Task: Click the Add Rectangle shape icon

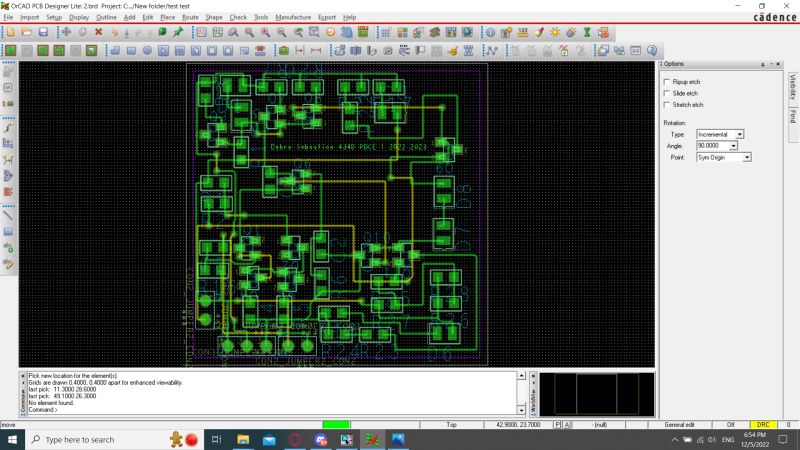Action: coord(131,51)
